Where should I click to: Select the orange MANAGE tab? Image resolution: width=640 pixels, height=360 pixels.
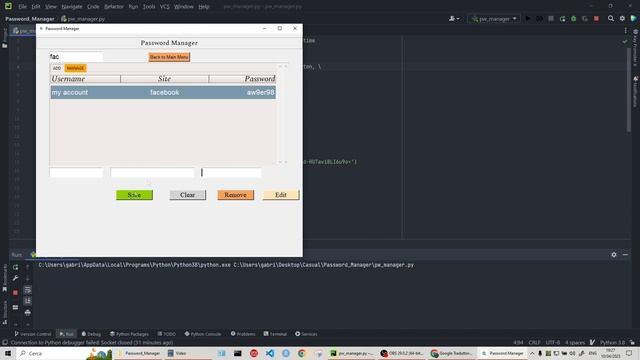click(75, 68)
